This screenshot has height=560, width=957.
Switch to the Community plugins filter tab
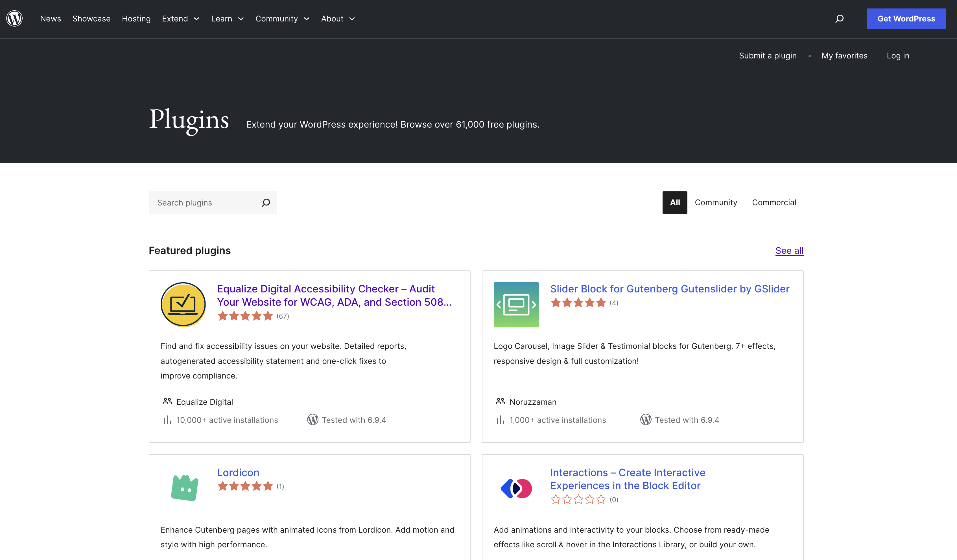point(716,203)
